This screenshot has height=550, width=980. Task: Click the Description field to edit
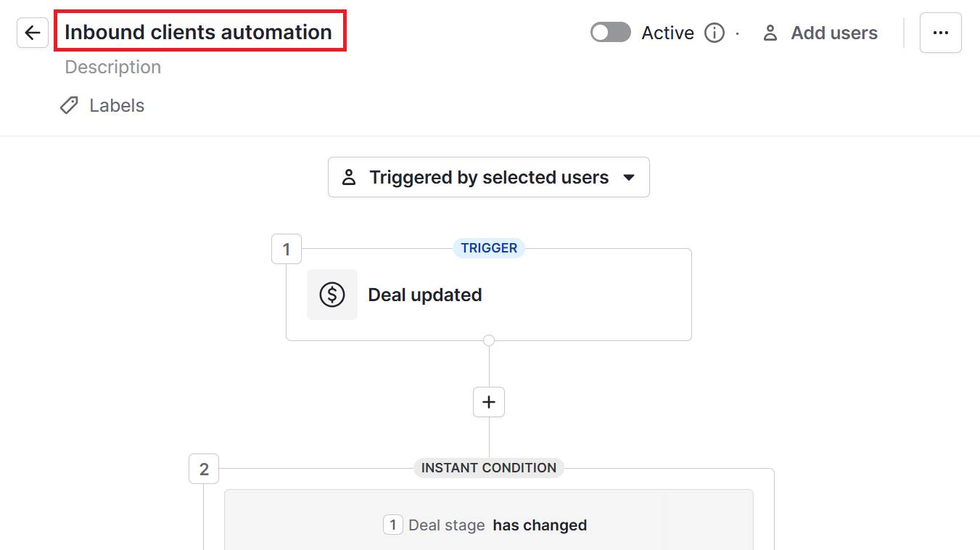pos(112,66)
